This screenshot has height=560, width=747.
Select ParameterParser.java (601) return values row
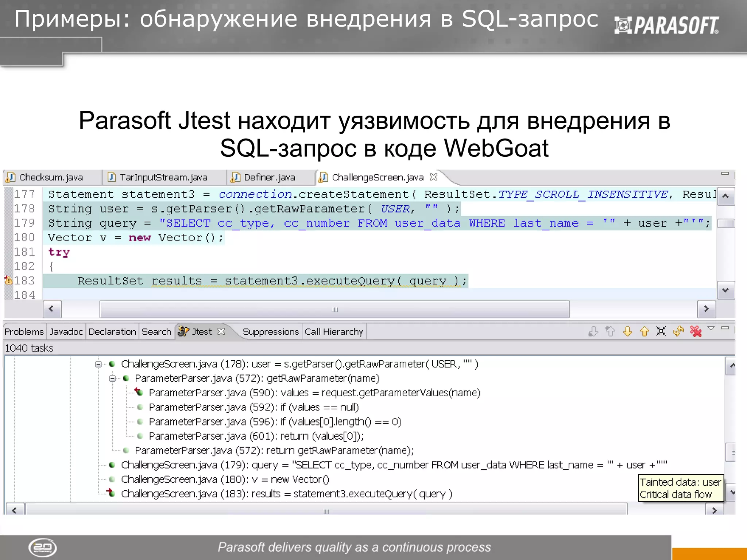256,436
